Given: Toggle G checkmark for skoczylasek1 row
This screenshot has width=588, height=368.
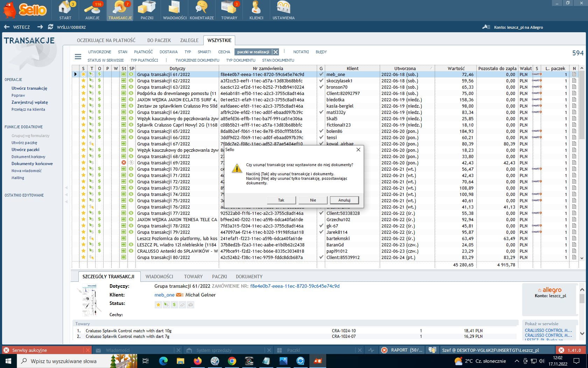Looking at the screenshot, I should [321, 81].
